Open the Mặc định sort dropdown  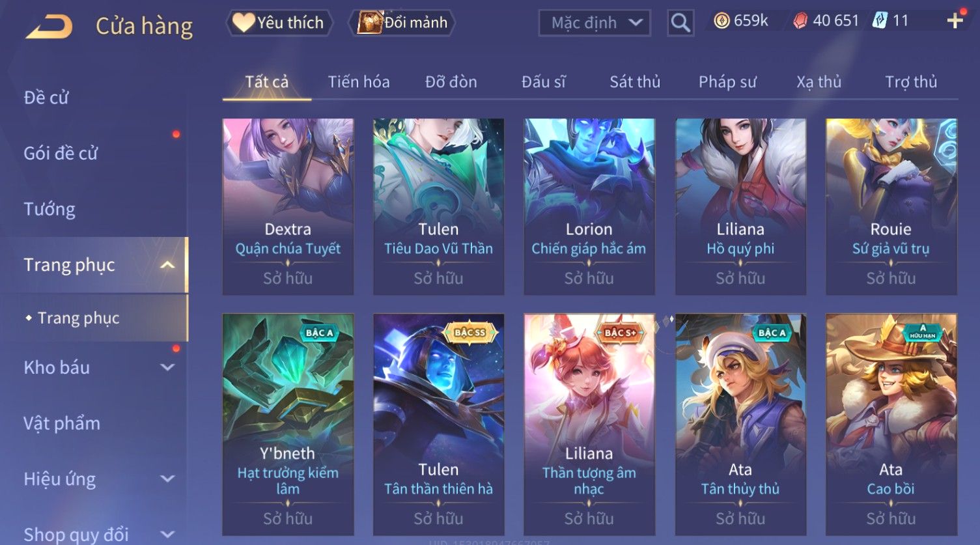coord(595,23)
